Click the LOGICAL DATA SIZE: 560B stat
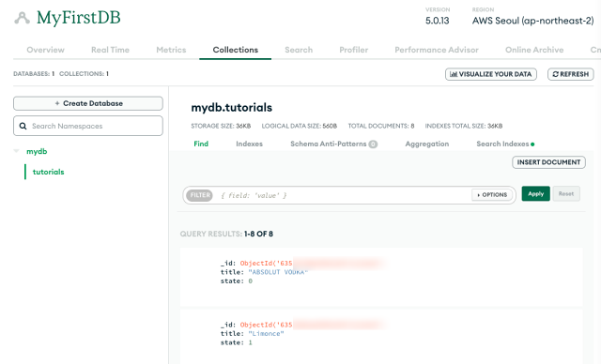Image resolution: width=601 pixels, height=364 pixels. tap(299, 126)
